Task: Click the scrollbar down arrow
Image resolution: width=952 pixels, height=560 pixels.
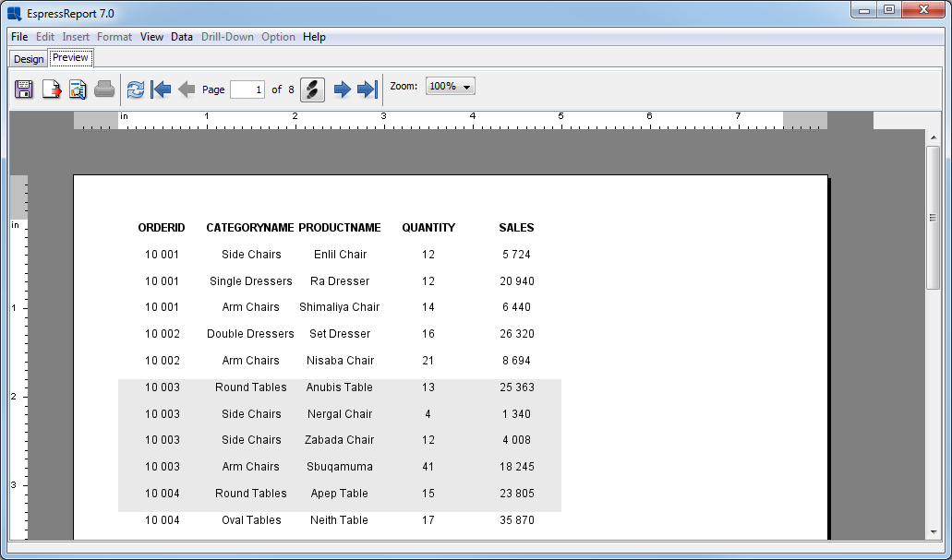Action: tap(934, 532)
